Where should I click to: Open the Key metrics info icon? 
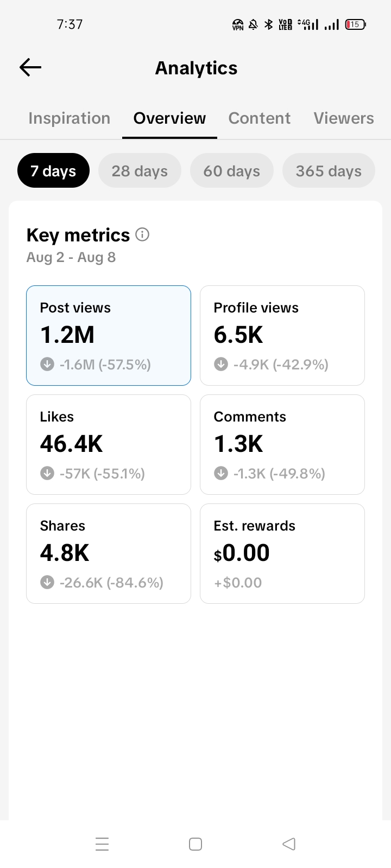click(142, 234)
